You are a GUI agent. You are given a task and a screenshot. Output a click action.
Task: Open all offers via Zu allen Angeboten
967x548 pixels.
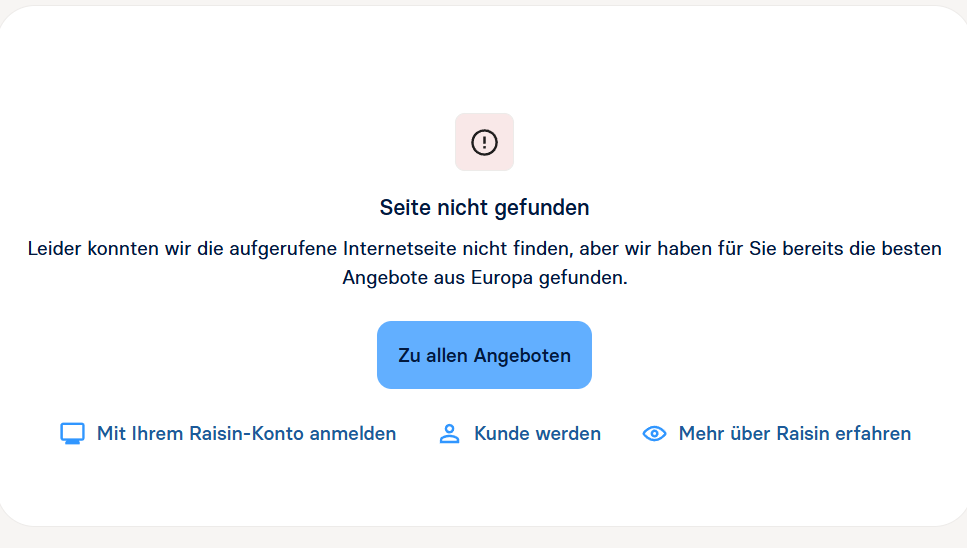(484, 355)
